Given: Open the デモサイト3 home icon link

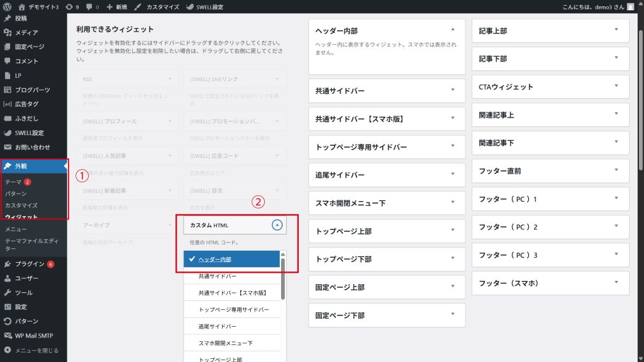Looking at the screenshot, I should pos(22,7).
